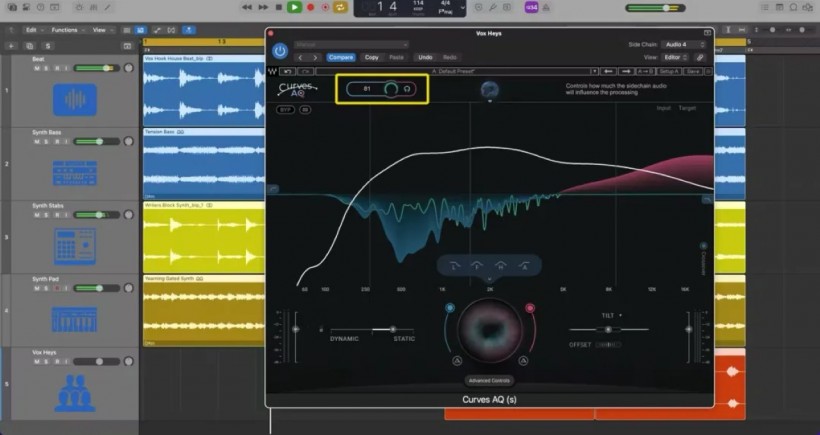Open the time signature display chevron
820x435 pixels.
(x=462, y=8)
